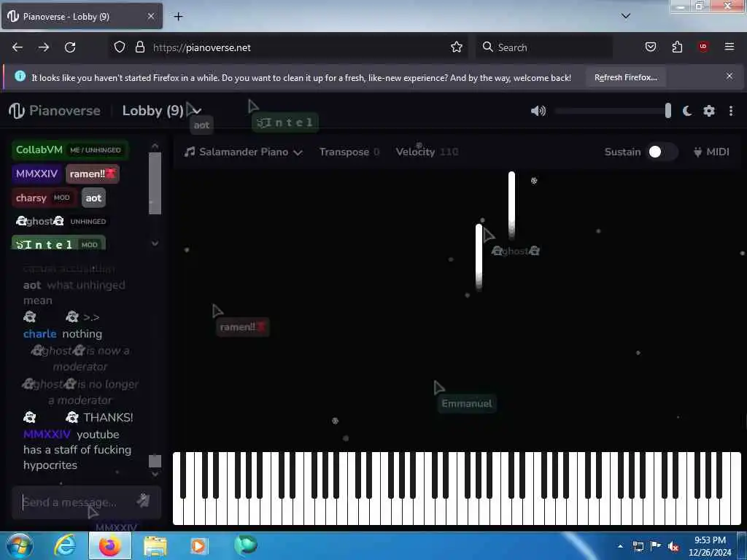Open the tracking protection shield icon
This screenshot has height=560, width=747.
pos(120,47)
